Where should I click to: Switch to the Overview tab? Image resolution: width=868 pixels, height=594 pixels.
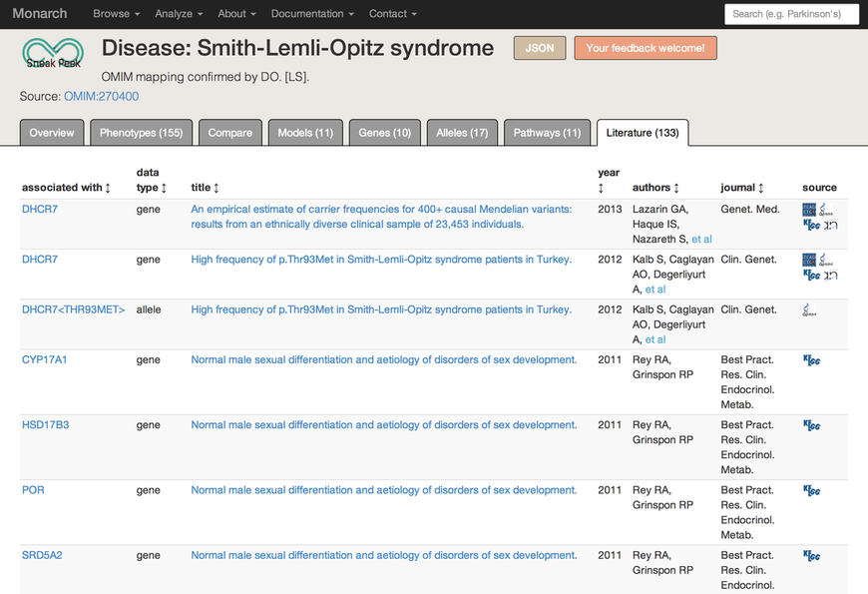click(52, 133)
